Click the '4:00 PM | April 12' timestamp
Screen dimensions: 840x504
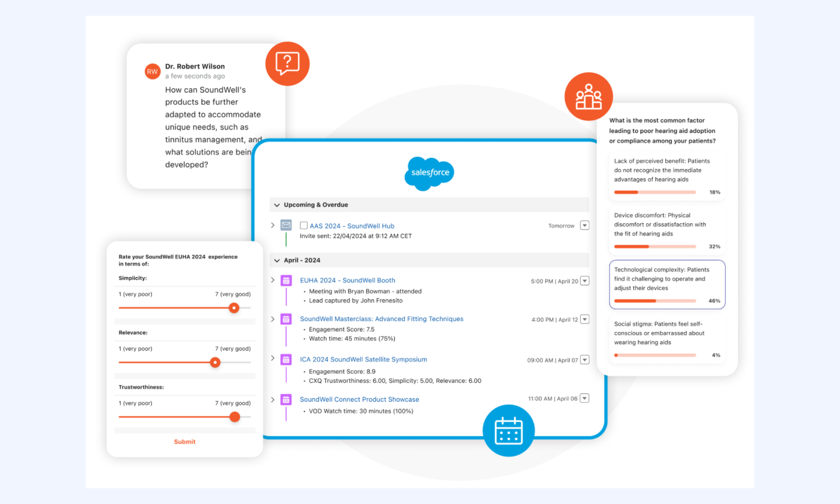pyautogui.click(x=554, y=320)
